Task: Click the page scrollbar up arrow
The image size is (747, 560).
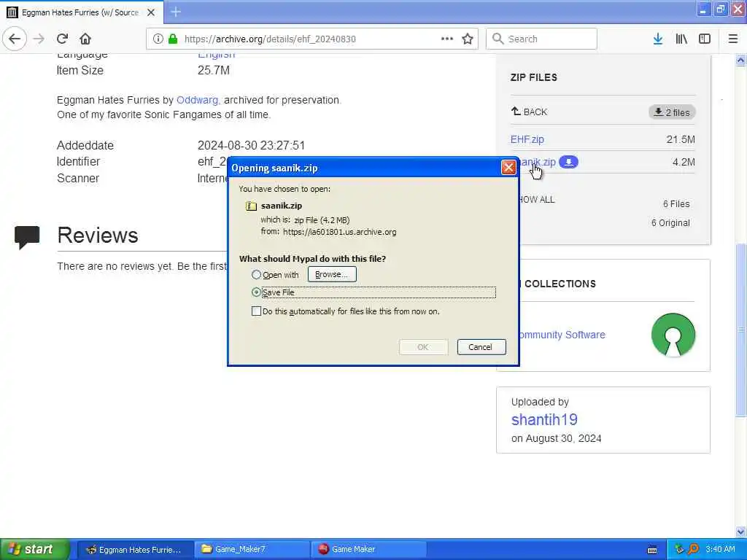Action: click(x=741, y=60)
